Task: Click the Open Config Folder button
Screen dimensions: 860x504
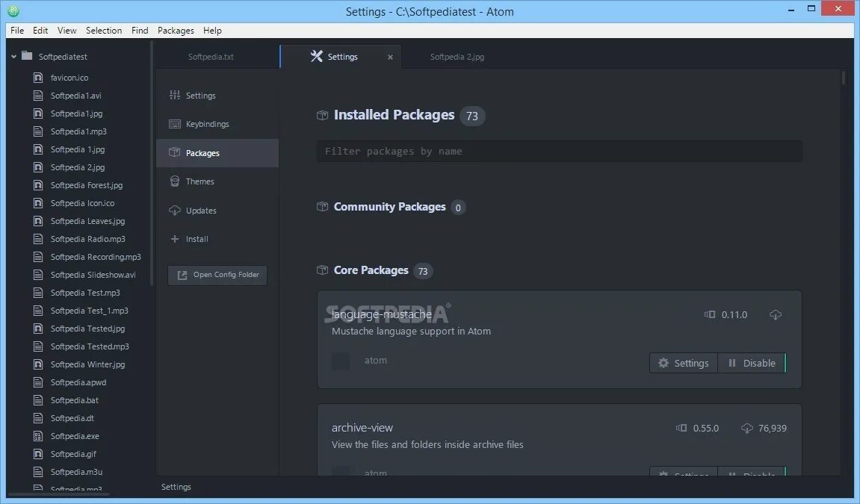Action: pyautogui.click(x=217, y=275)
